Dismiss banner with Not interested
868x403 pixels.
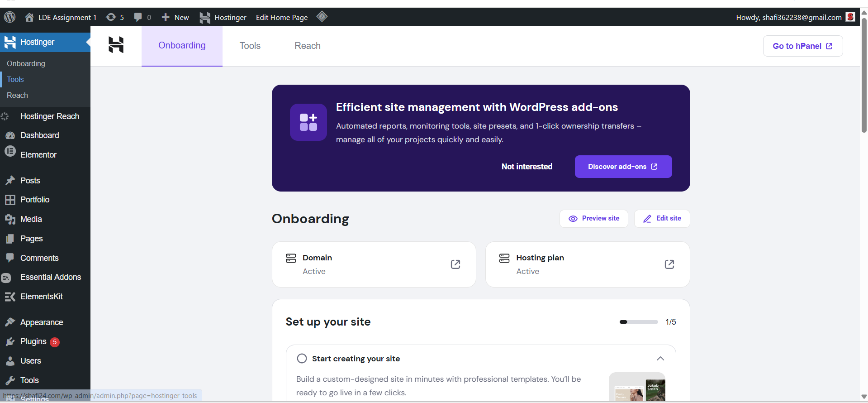[527, 167]
